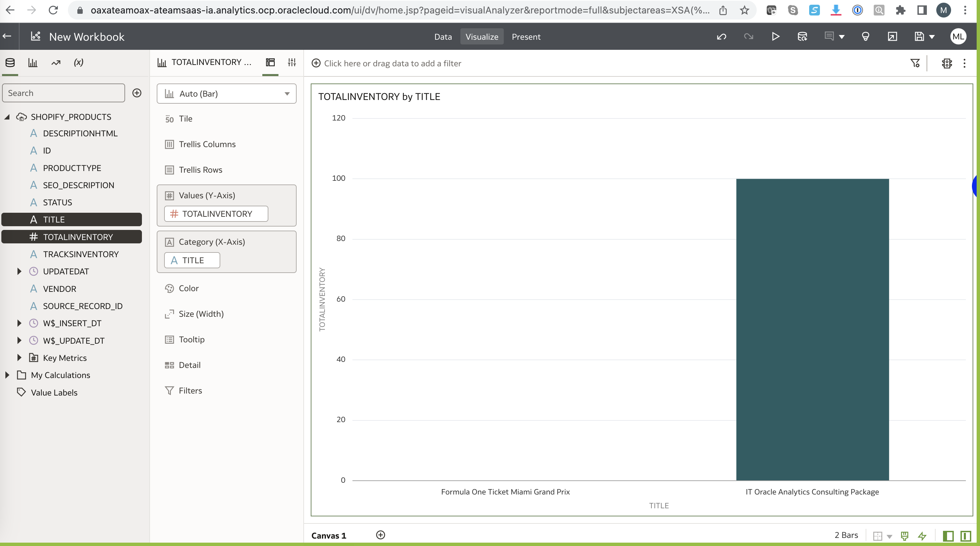Toggle the grammar panel visibility button
This screenshot has height=546, width=980.
click(x=966, y=536)
